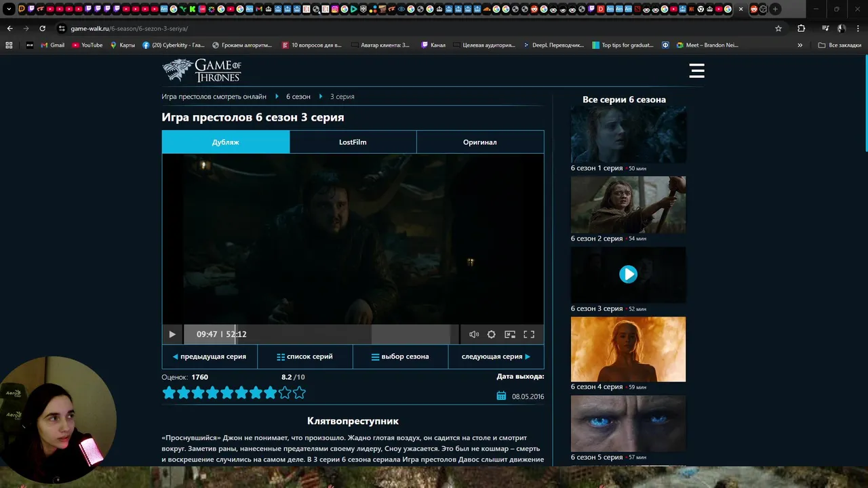Open the Карты bookmark
The image size is (868, 488).
122,45
